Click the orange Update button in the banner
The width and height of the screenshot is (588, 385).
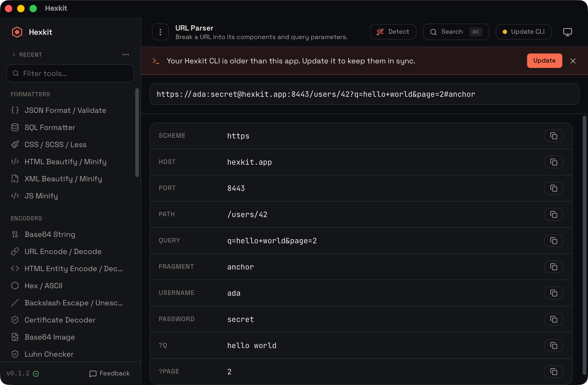[x=544, y=61]
